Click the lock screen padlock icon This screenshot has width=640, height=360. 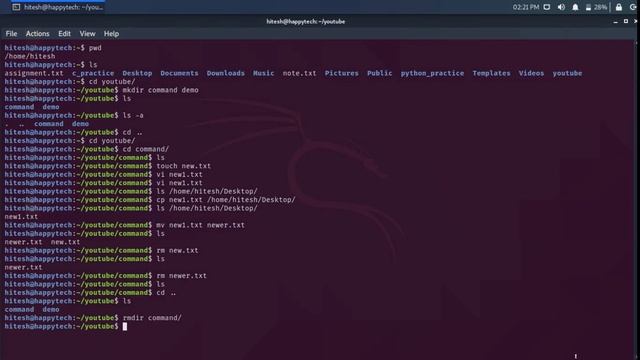pyautogui.click(x=619, y=7)
